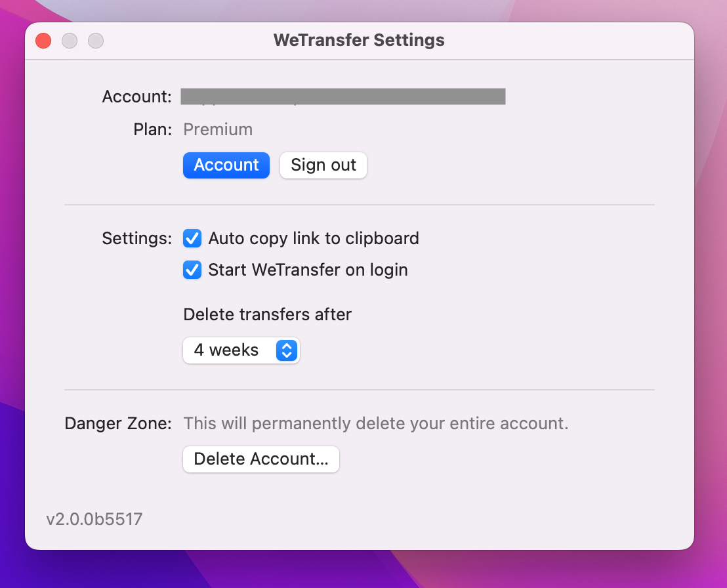Screen dimensions: 727x588
Task: Select the redacted account email field
Action: pos(343,96)
